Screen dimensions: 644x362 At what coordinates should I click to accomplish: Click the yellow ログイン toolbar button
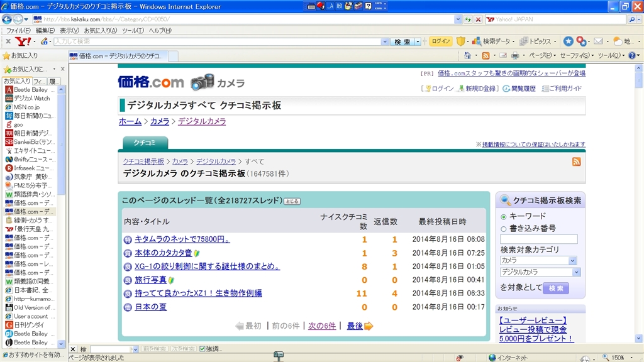tap(441, 41)
